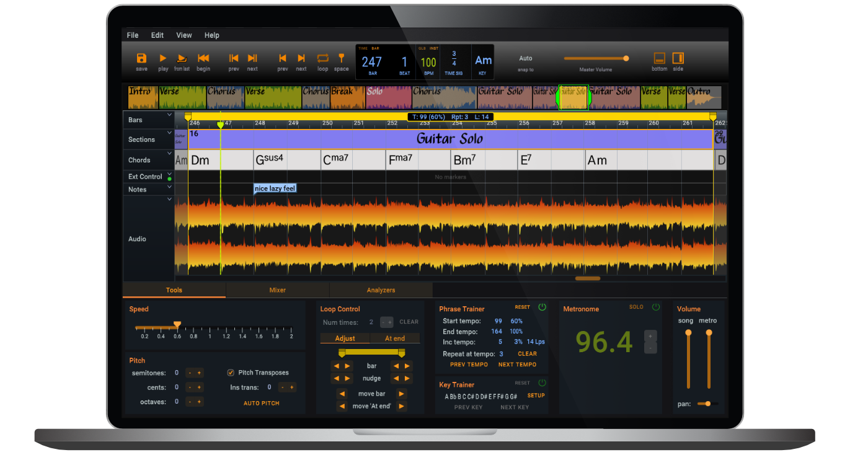Expand the Chords track dropdown

click(x=169, y=153)
